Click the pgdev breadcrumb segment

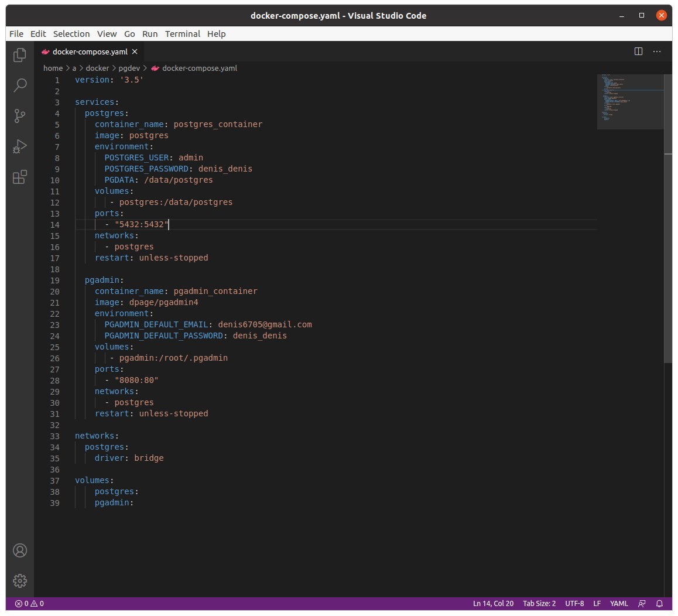pyautogui.click(x=129, y=69)
